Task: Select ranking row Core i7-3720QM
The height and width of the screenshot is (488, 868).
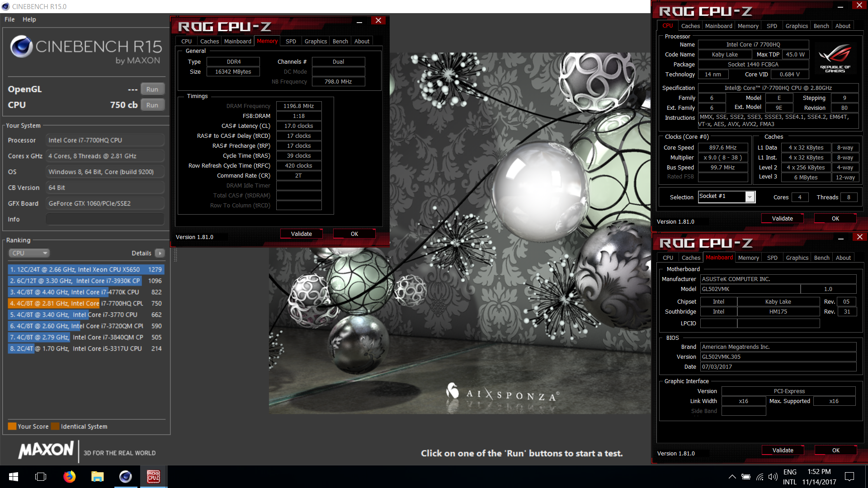Action: (86, 326)
